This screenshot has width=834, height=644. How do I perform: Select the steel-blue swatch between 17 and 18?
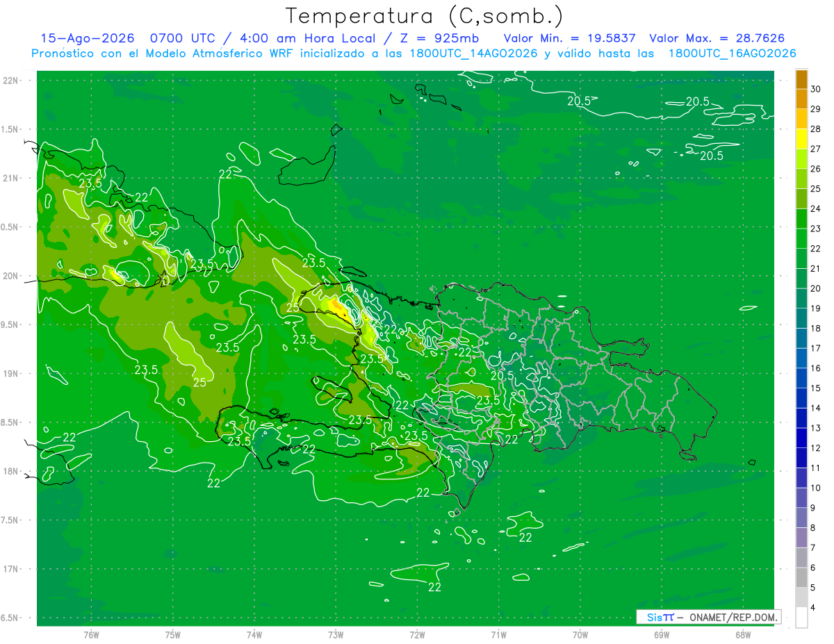click(801, 338)
